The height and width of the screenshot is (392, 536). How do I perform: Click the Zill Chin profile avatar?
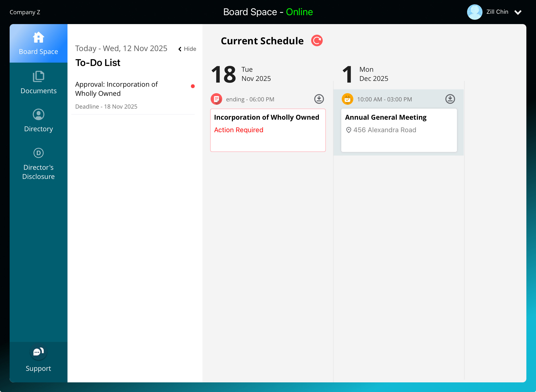point(475,12)
